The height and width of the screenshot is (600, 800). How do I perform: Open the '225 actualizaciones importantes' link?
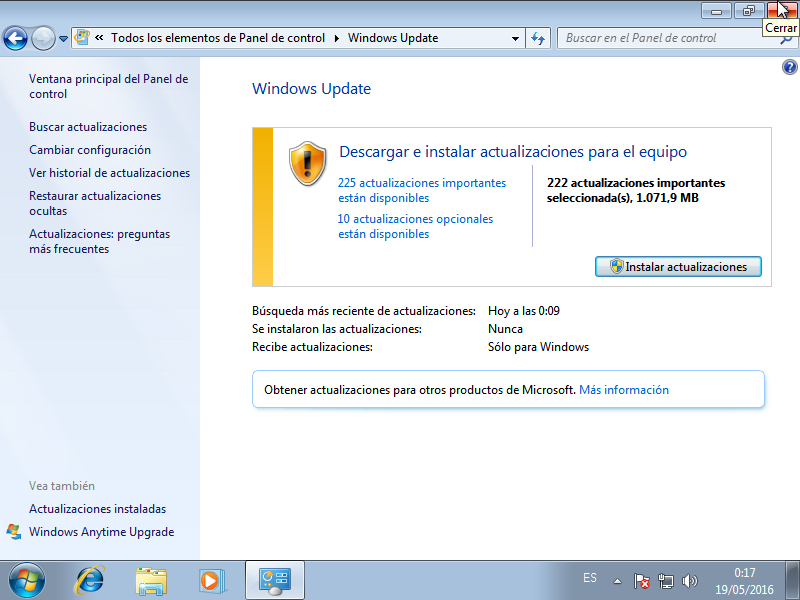pyautogui.click(x=422, y=190)
